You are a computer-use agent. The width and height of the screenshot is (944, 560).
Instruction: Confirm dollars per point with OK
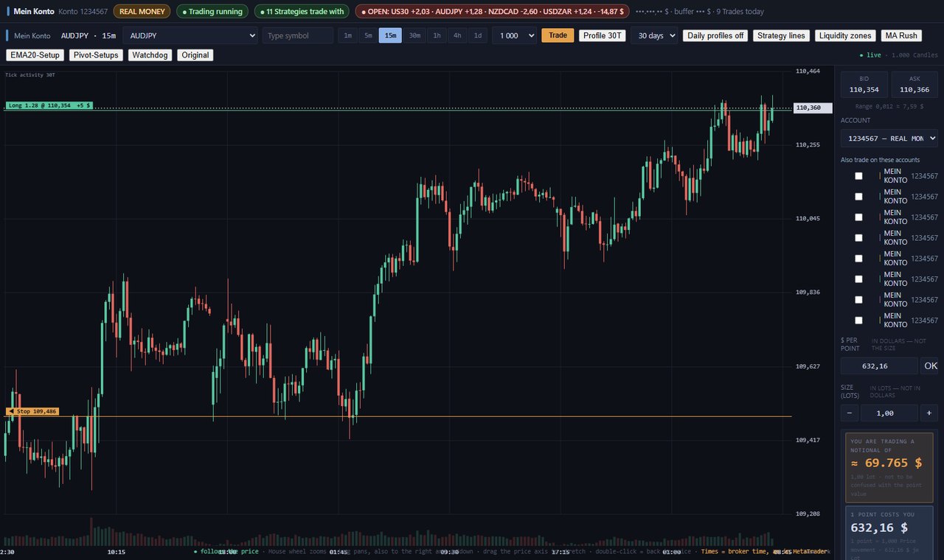pos(931,366)
